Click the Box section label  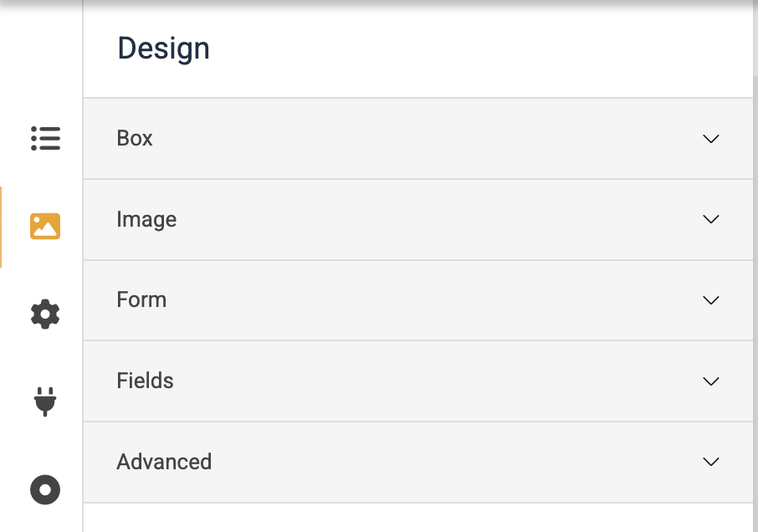(x=135, y=138)
